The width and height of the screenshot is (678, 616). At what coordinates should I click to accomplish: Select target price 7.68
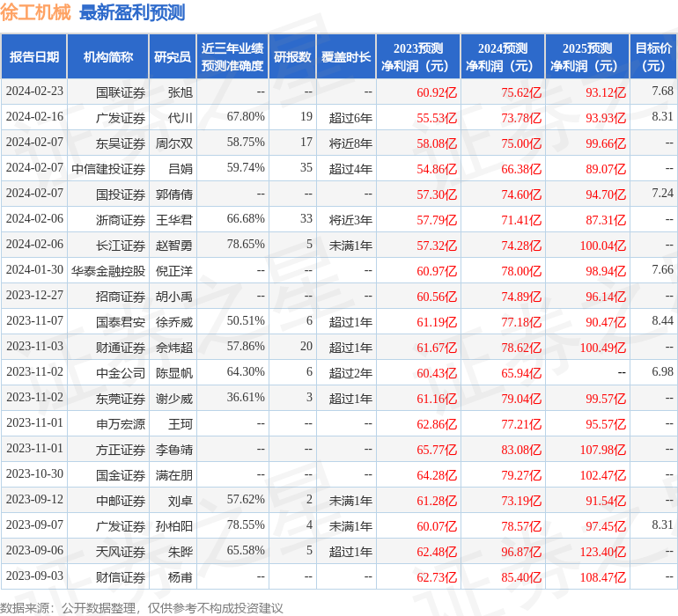click(662, 92)
